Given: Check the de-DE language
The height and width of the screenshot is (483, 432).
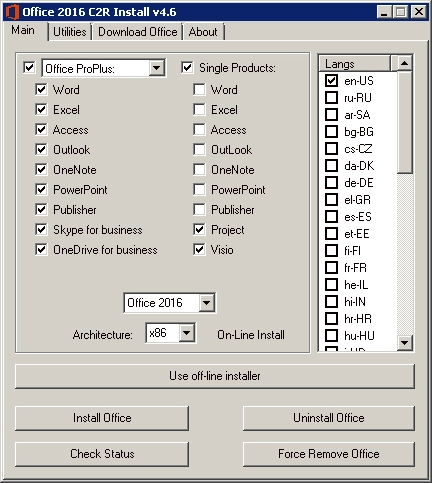Looking at the screenshot, I should (331, 183).
